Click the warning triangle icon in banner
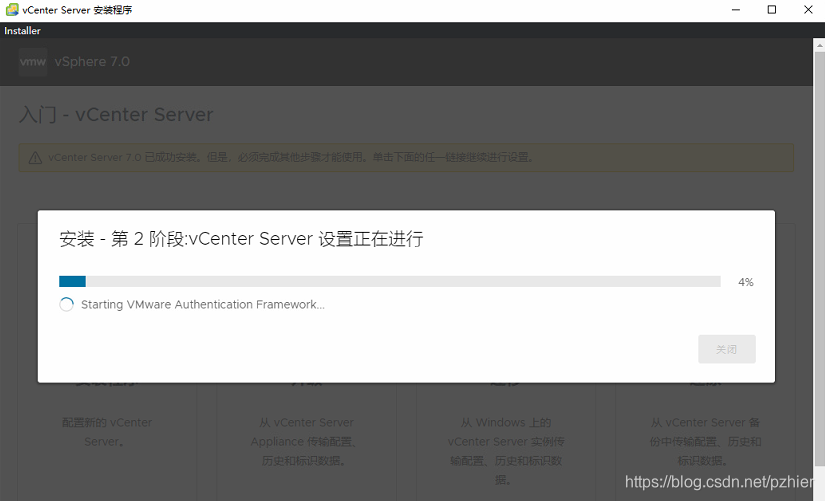The width and height of the screenshot is (825, 501). (x=35, y=157)
